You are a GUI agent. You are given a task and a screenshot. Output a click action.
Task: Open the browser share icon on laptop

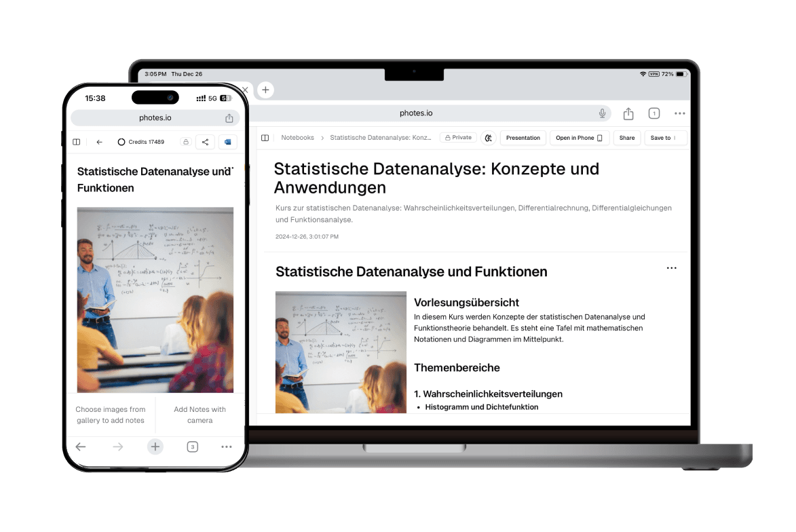coord(628,113)
